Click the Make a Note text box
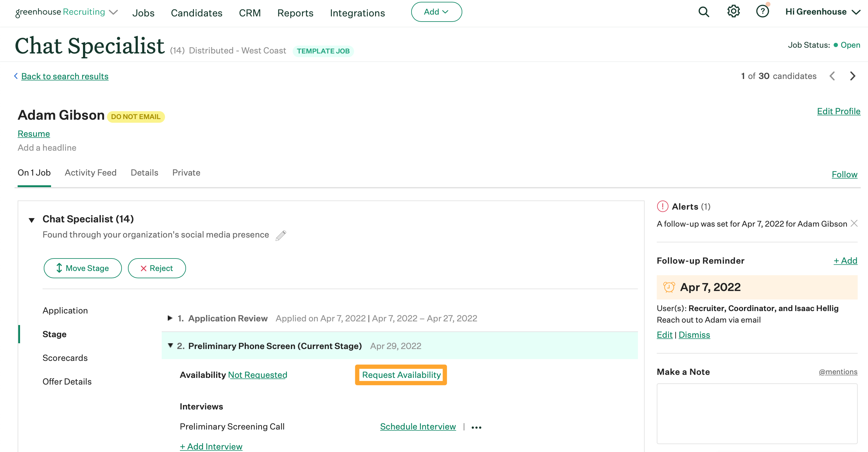Screen dimensions: 868x452 coord(757,414)
